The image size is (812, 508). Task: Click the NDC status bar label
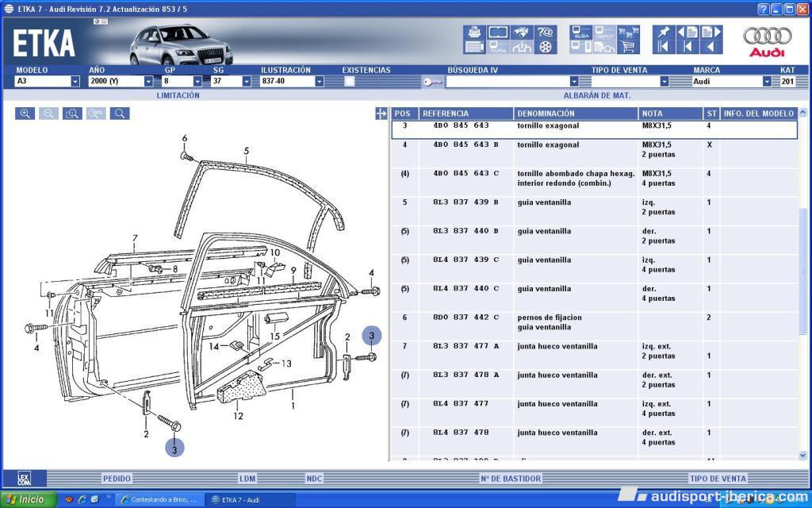point(314,479)
